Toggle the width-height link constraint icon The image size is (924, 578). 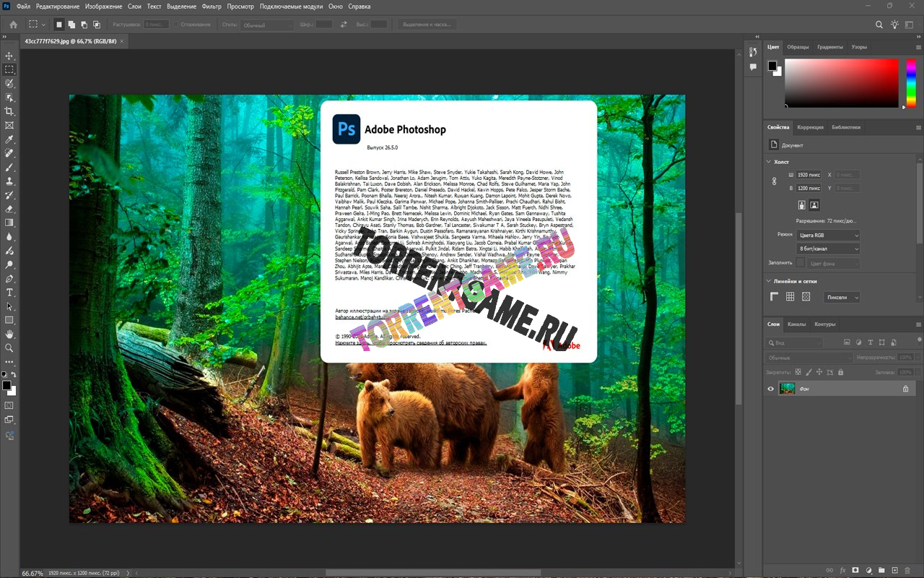(x=775, y=181)
